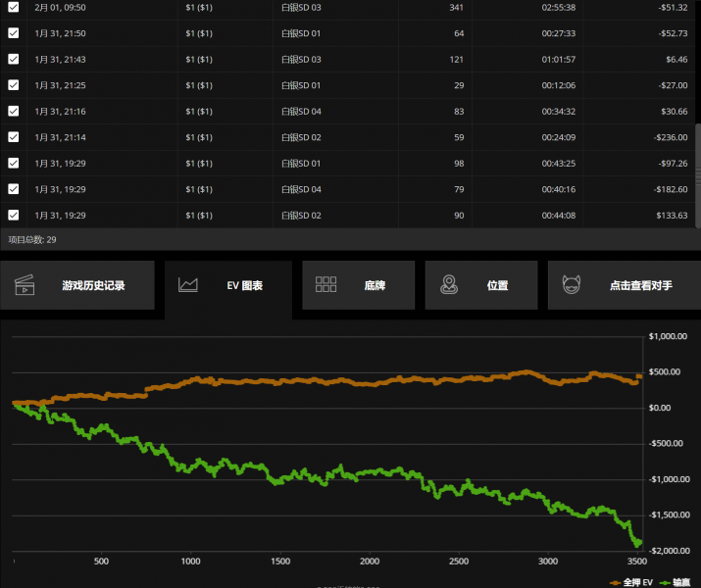Click the location pin icon beside 位置
Screen dimensions: 701x588
pos(449,285)
